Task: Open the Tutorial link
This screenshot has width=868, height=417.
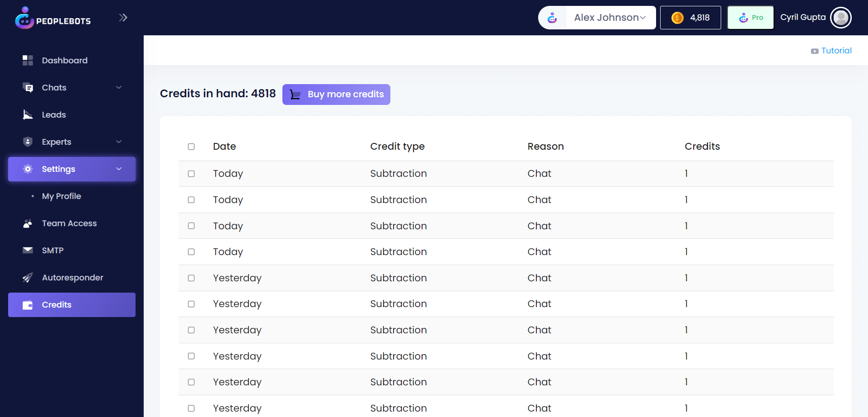Action: 835,51
